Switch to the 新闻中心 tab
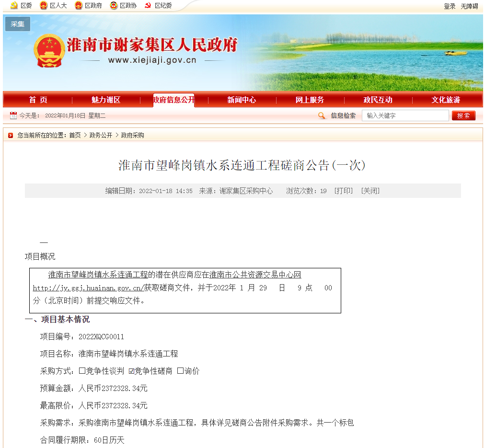Screen dimensions: 485x448 click(x=242, y=100)
